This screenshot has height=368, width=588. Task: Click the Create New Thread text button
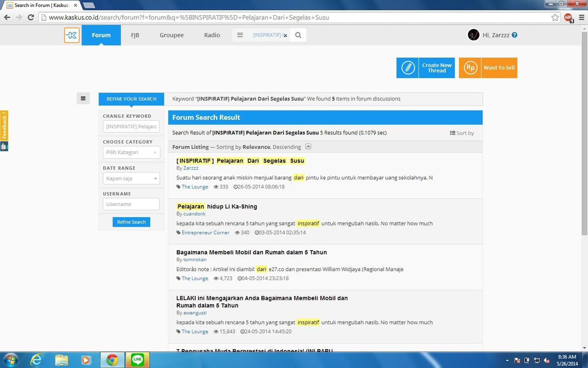click(437, 68)
